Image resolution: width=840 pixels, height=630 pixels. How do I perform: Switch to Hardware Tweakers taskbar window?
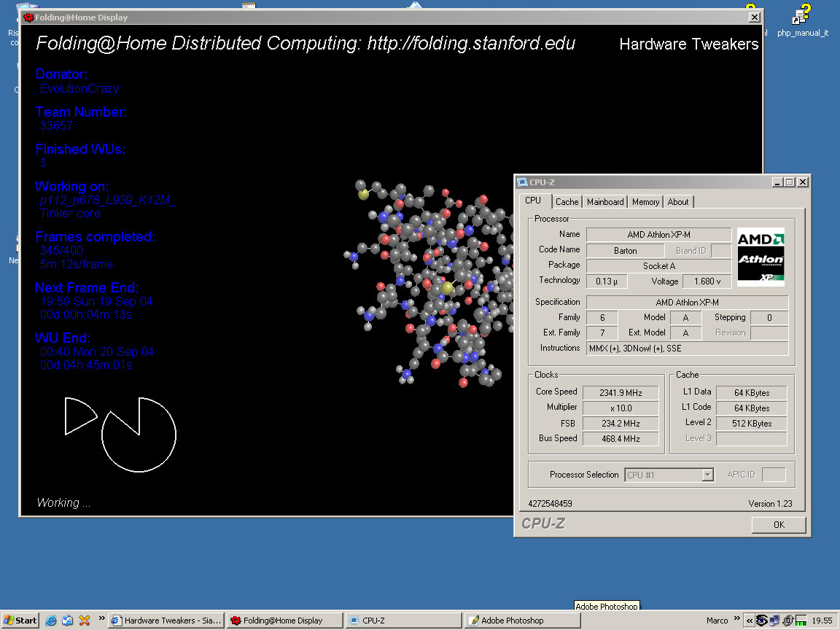[166, 621]
